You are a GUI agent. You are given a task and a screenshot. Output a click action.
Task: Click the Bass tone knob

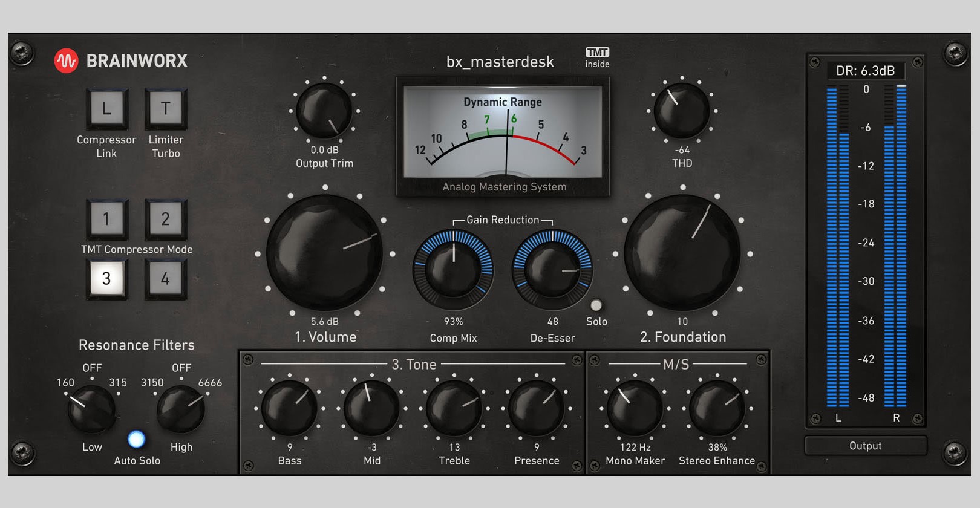[289, 408]
